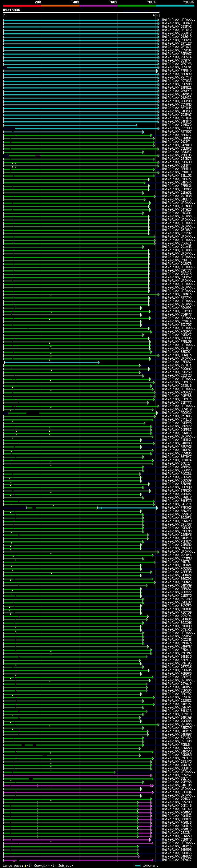Click the label UniRef100_B4PIB0
197x868 pixels.
[x=177, y=785]
